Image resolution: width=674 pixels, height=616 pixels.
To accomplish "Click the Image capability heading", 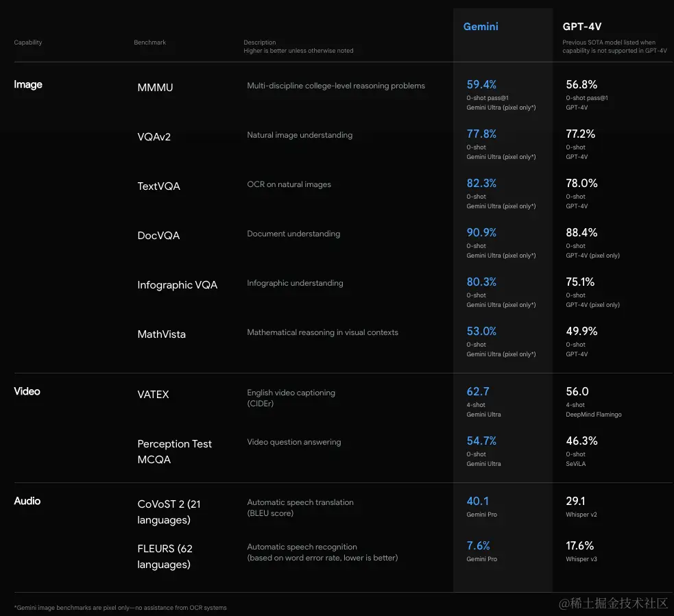I will point(28,85).
